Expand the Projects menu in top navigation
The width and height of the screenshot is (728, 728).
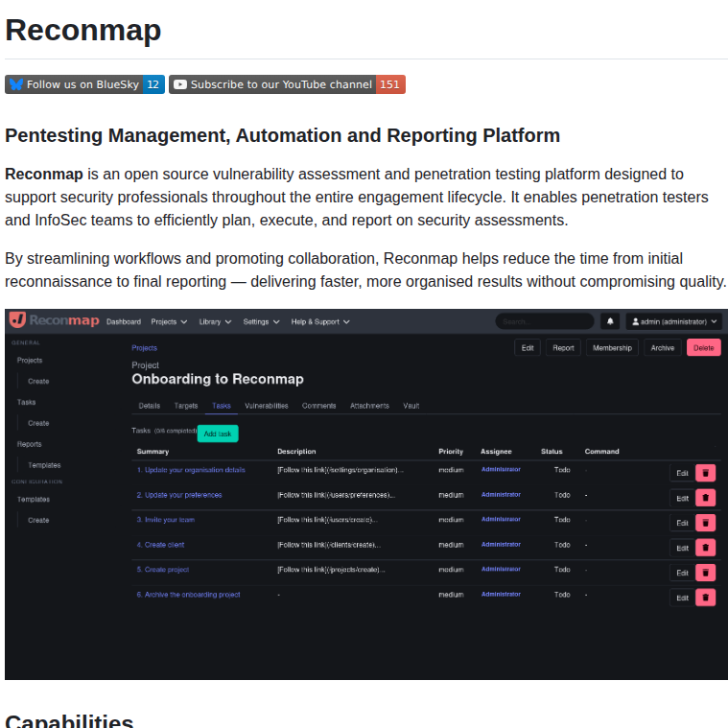coord(169,321)
